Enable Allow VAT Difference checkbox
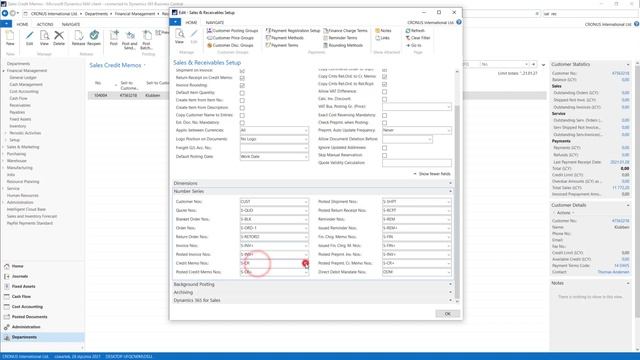The image size is (640, 360). (384, 91)
